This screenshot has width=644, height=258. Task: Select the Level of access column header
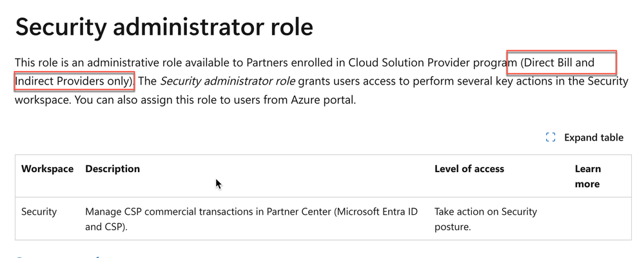tap(469, 169)
